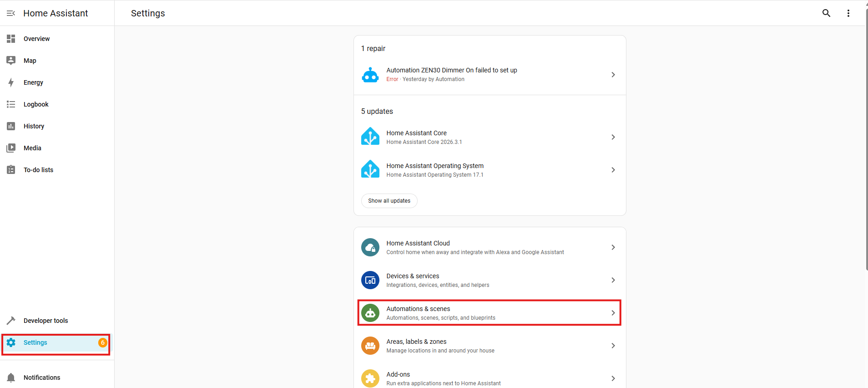The width and height of the screenshot is (868, 388).
Task: Click the orange Areas, labels & zones icon
Action: [x=370, y=346]
